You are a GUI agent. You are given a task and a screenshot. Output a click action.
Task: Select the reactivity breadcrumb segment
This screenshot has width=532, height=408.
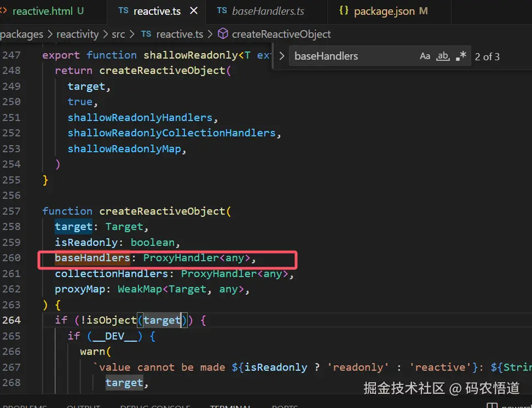point(77,35)
